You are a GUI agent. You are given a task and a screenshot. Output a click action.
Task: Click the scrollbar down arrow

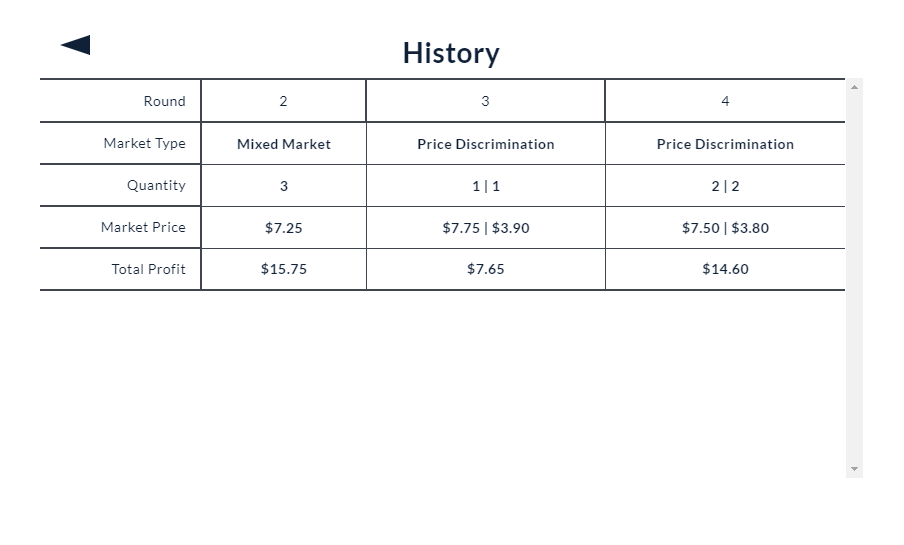tap(854, 469)
